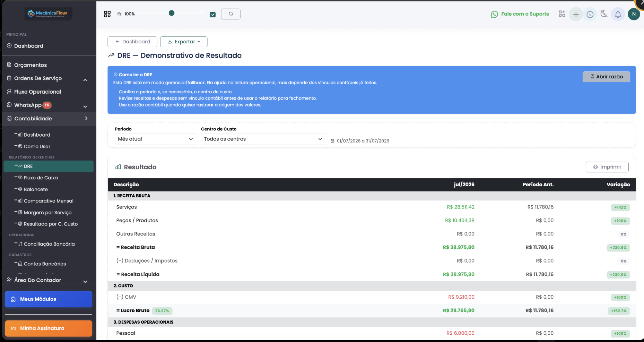Click date range 01/07/2026 a 31/07/2026
The image size is (644, 342).
363,141
